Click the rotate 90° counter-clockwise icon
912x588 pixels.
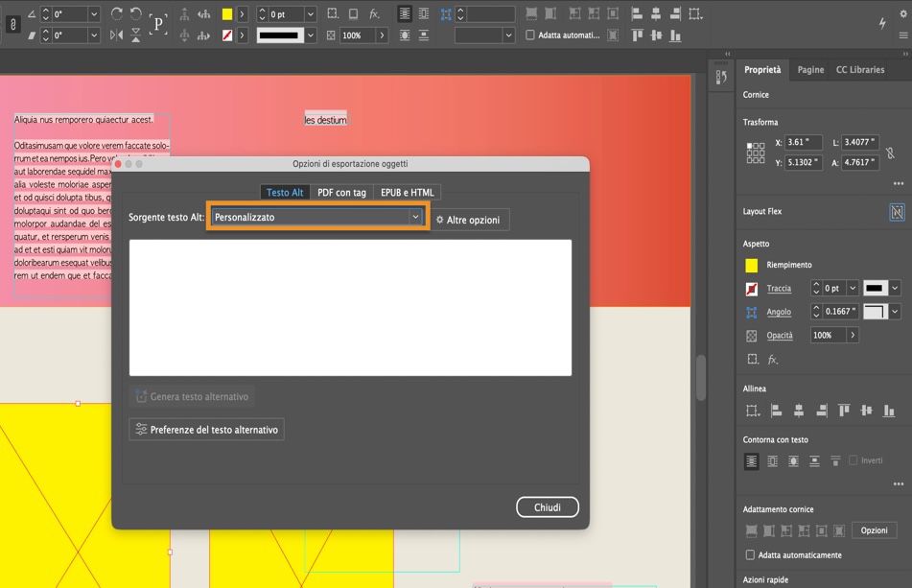(135, 14)
